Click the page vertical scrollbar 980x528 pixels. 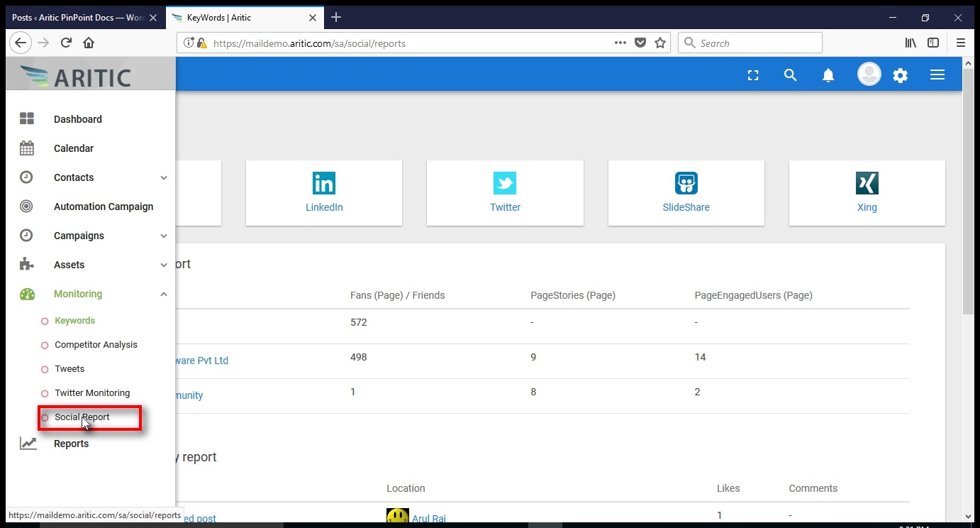click(969, 192)
